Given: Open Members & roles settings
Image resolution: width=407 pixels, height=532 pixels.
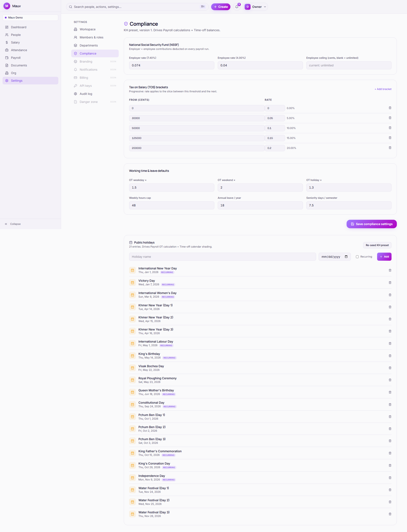Looking at the screenshot, I should click(95, 37).
